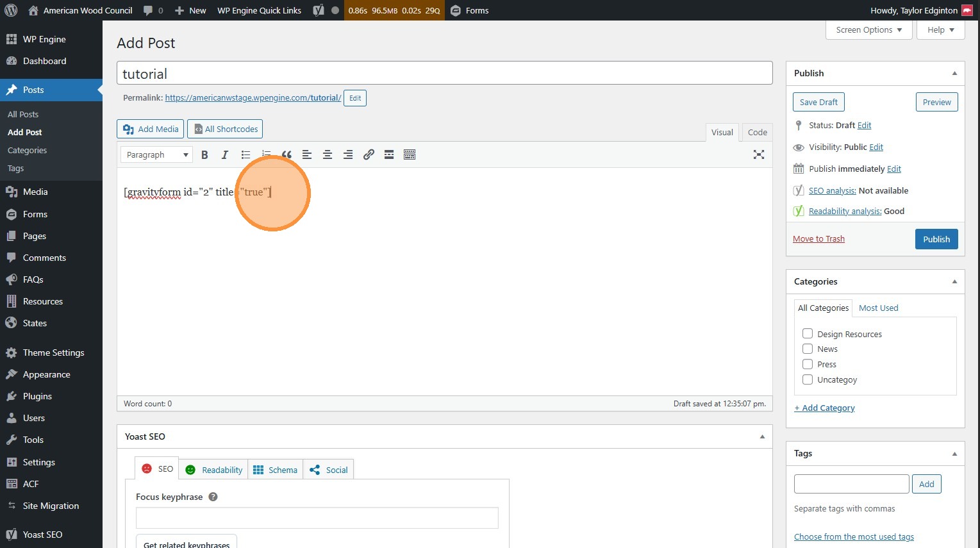Click the post title field
This screenshot has height=548, width=980.
click(x=445, y=73)
